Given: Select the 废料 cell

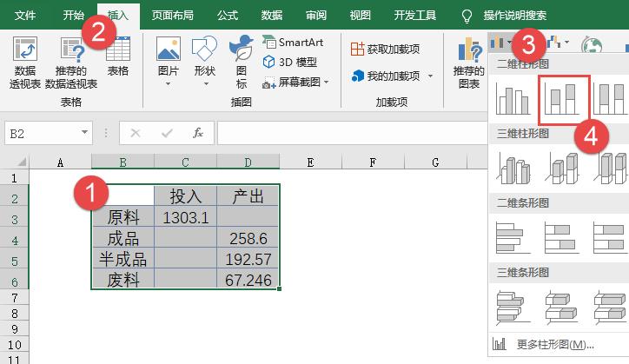Looking at the screenshot, I should point(122,280).
